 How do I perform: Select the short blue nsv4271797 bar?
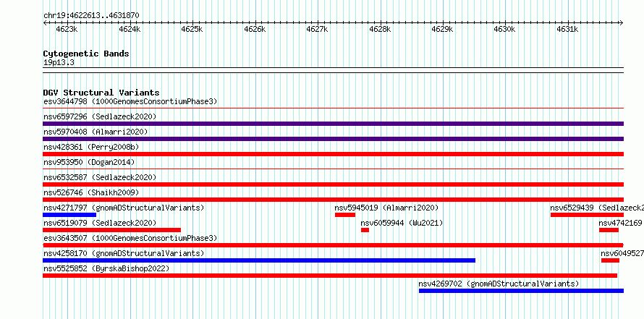pos(69,215)
